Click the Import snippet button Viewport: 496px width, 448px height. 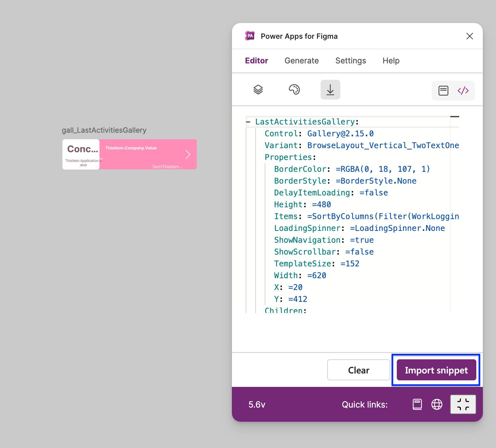click(436, 370)
